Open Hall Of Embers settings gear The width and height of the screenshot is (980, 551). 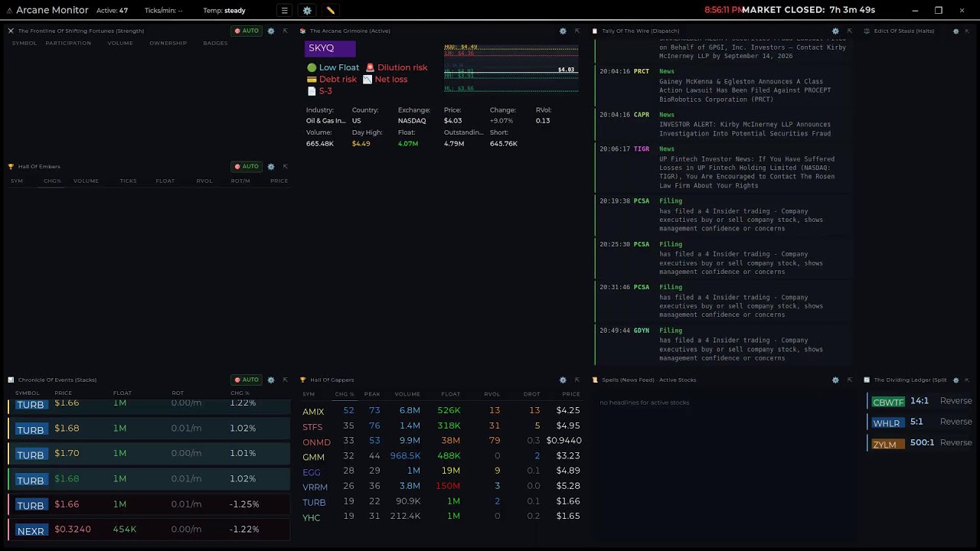click(271, 166)
